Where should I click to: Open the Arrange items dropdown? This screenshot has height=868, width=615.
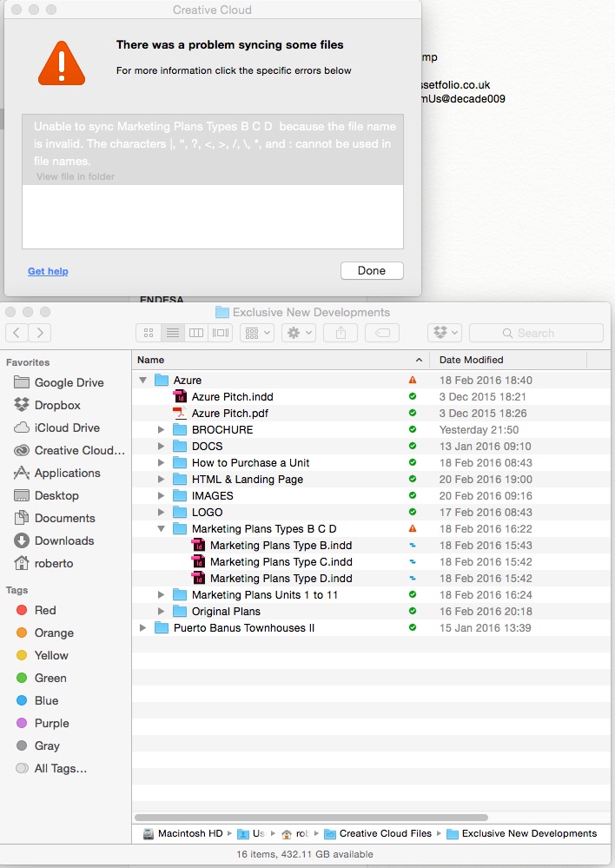tap(257, 333)
